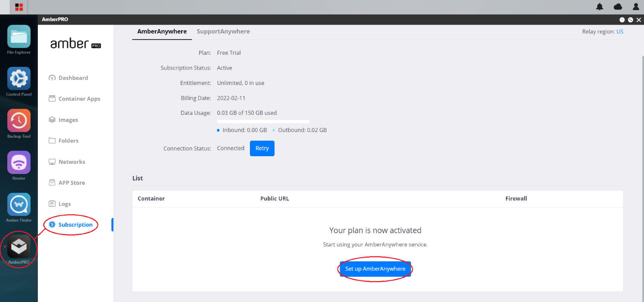The height and width of the screenshot is (302, 644).
Task: Click the Subscription dollar icon
Action: click(x=52, y=225)
